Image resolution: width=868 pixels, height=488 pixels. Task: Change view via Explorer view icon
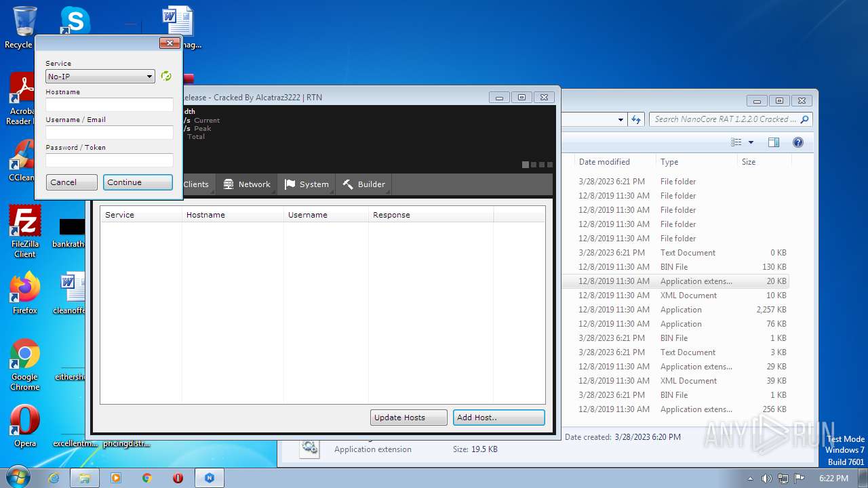click(x=736, y=142)
